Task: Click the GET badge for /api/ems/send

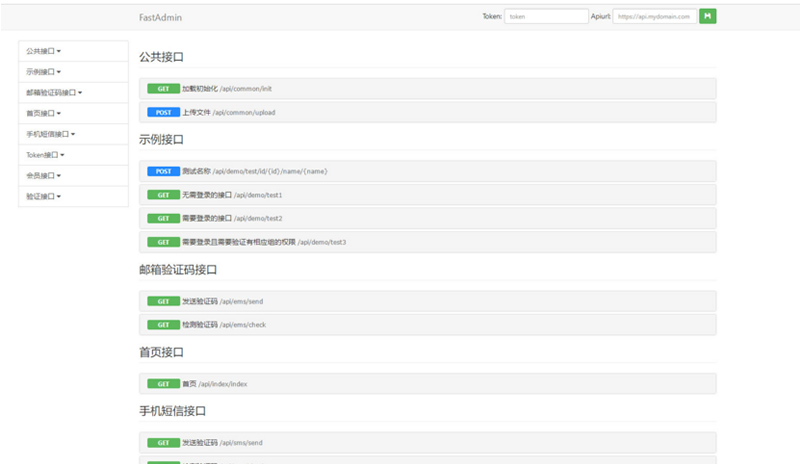Action: [x=163, y=301]
